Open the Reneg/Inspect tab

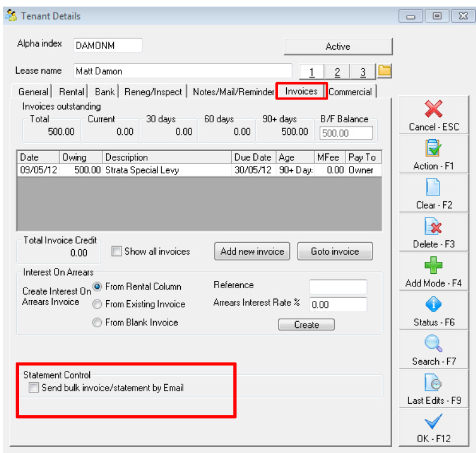(153, 92)
